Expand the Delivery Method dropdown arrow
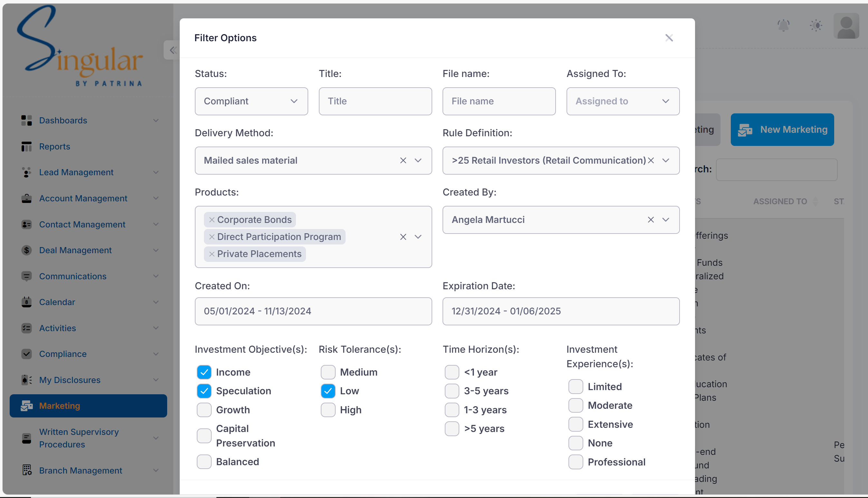This screenshot has height=498, width=868. click(x=418, y=160)
